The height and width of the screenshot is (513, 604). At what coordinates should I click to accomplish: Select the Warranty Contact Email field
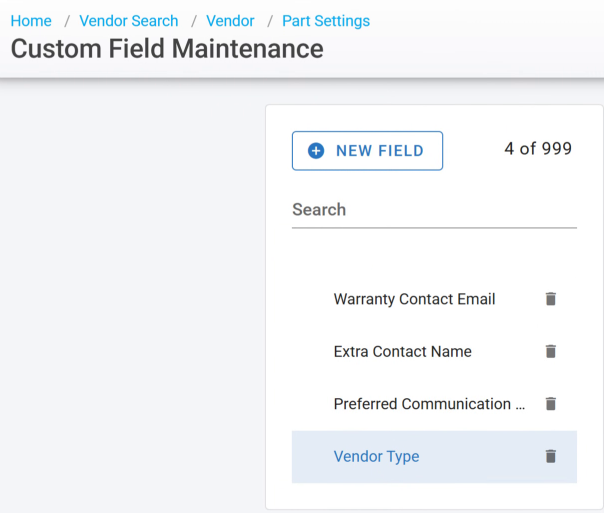tap(414, 299)
